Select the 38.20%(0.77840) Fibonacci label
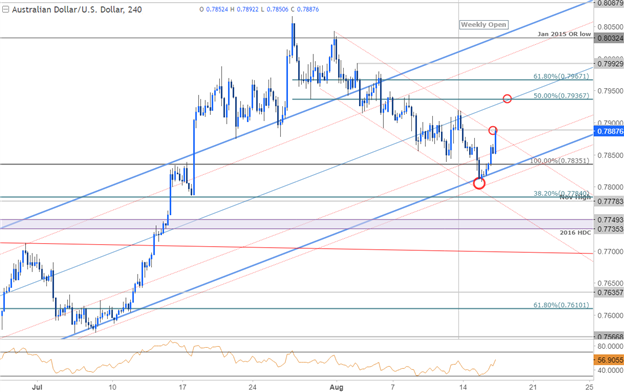Viewport: 624px width, 392px height. click(x=561, y=193)
